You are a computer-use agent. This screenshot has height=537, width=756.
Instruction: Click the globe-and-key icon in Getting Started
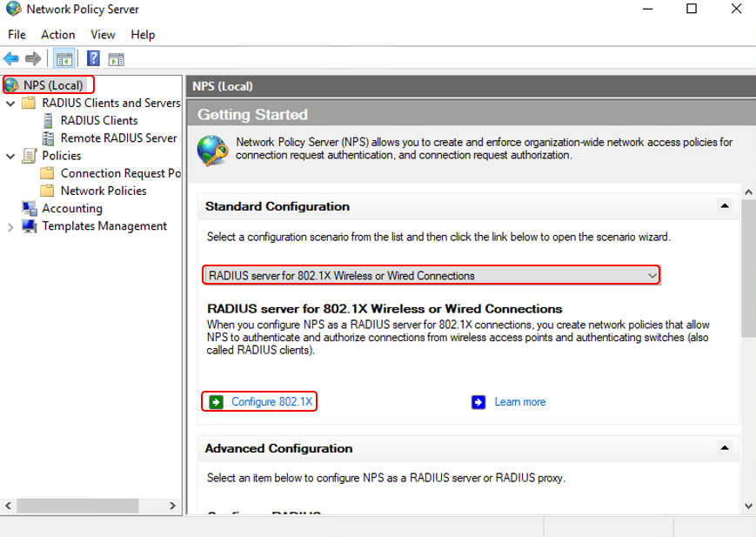tap(212, 151)
